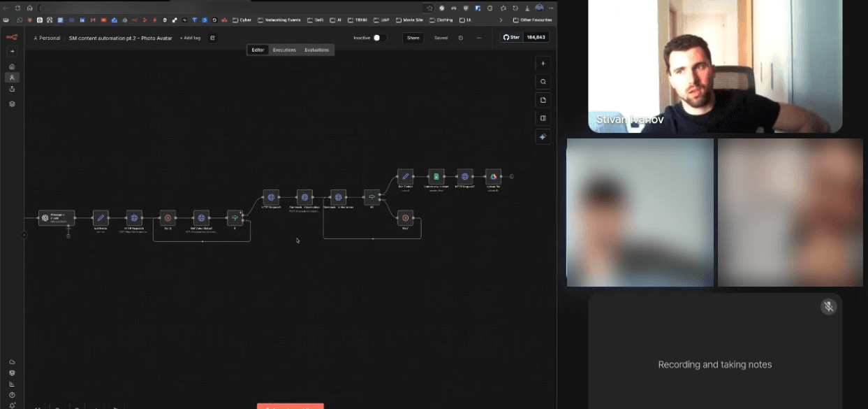This screenshot has height=409, width=868.
Task: Bookmark this page with the star icon
Action: pos(429,8)
